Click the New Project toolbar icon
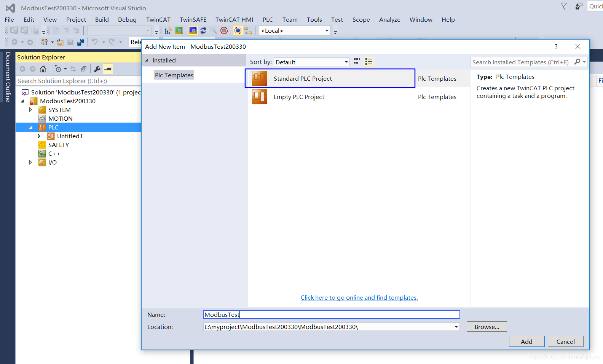This screenshot has width=603, height=364. click(x=45, y=42)
